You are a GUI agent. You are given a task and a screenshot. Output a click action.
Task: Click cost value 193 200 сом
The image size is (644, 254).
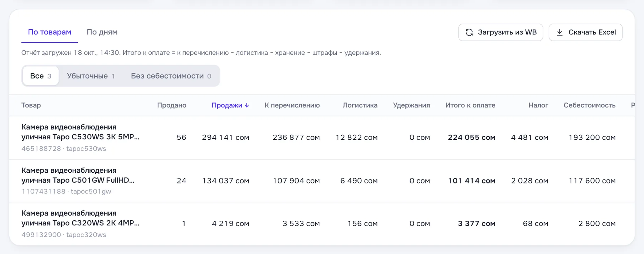coord(592,138)
